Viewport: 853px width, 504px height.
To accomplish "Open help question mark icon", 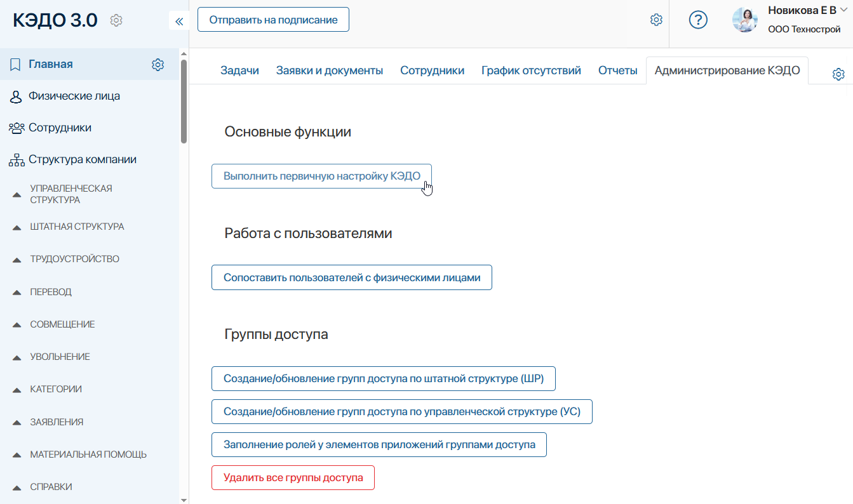I will pos(698,20).
